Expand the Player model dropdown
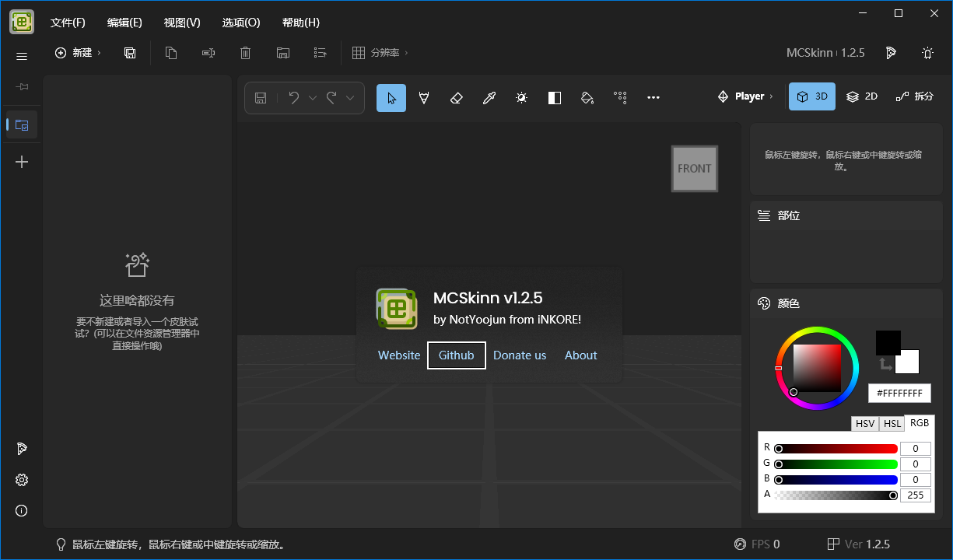Image resolution: width=953 pixels, height=560 pixels. point(745,96)
